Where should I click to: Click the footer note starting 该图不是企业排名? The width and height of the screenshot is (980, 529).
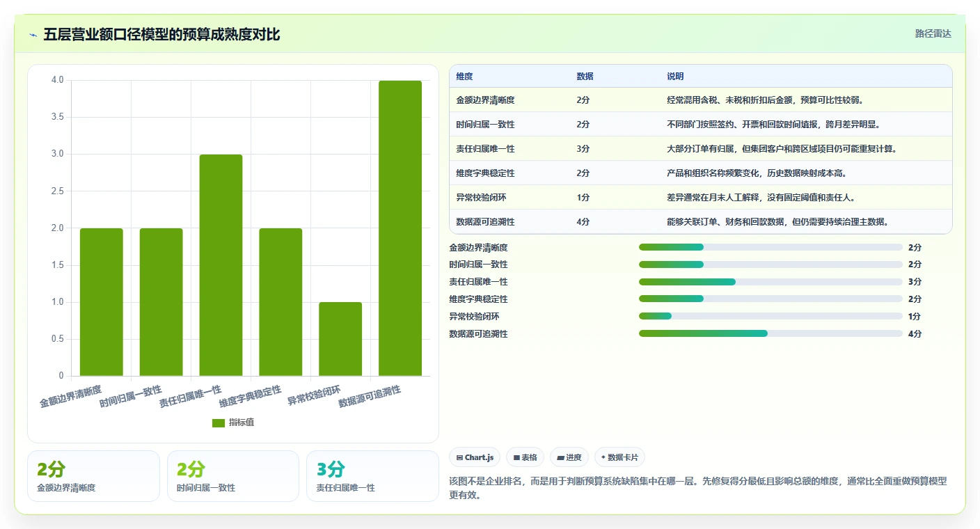click(x=699, y=488)
